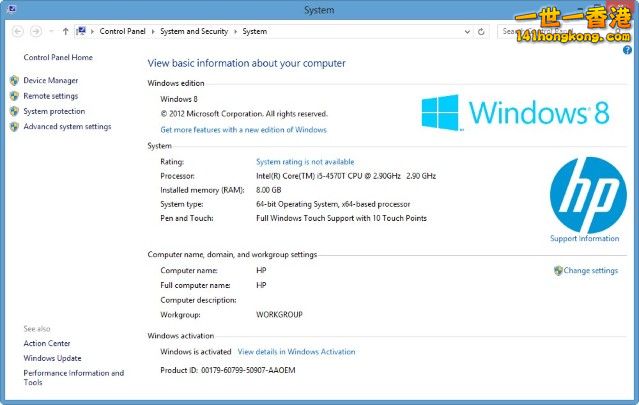Click the Search Control Panel box
Screen dimensions: 639x405
[x=560, y=31]
